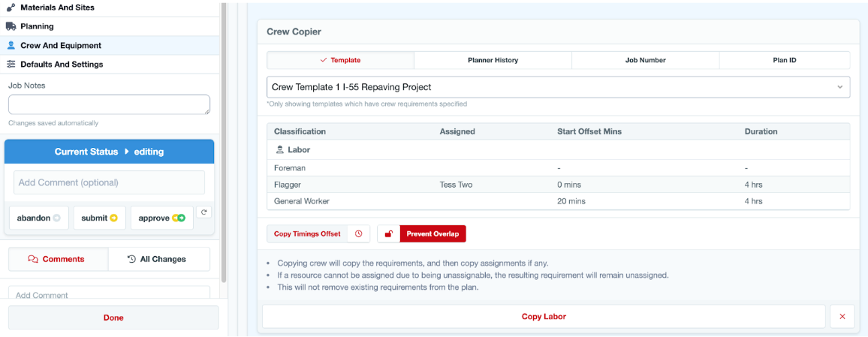Click the Crew And Equipment person icon
This screenshot has width=868, height=337.
(x=11, y=46)
